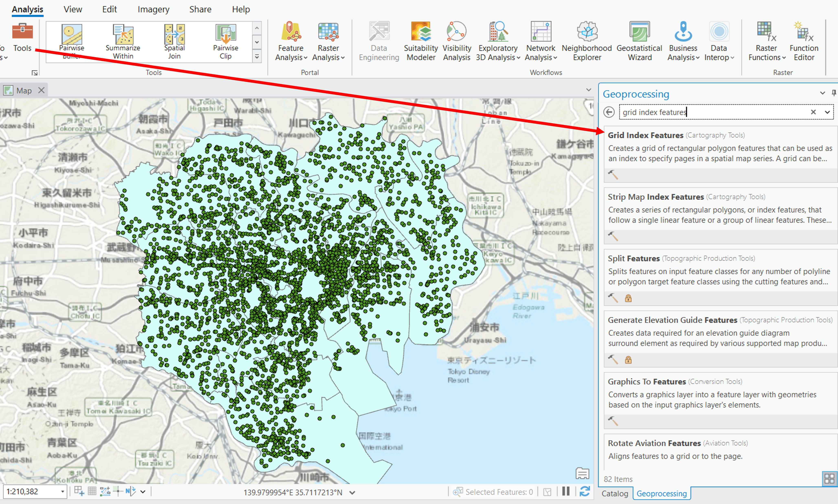838x504 pixels.
Task: Click the hammer icon under Grid Index Features
Action: (x=613, y=175)
